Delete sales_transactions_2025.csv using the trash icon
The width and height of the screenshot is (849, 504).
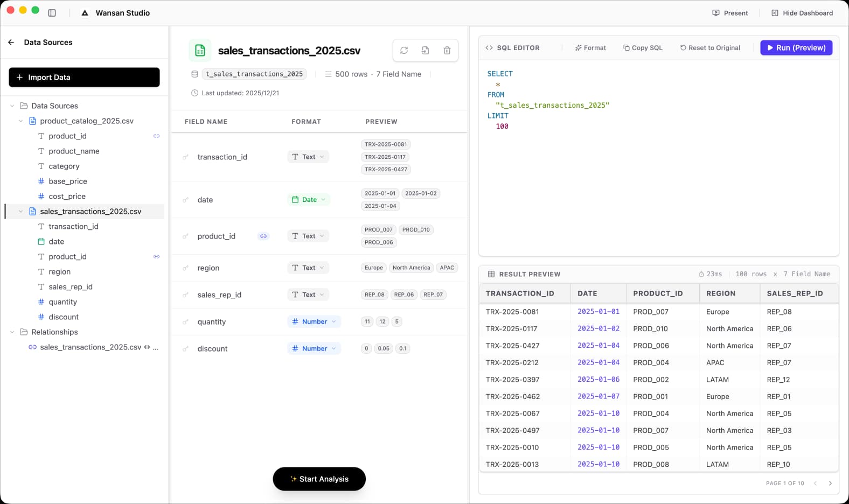pos(447,51)
